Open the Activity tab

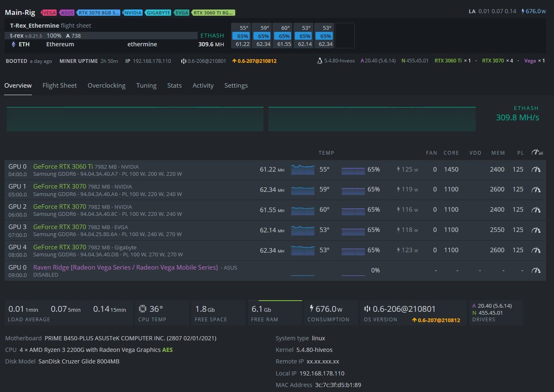(203, 86)
